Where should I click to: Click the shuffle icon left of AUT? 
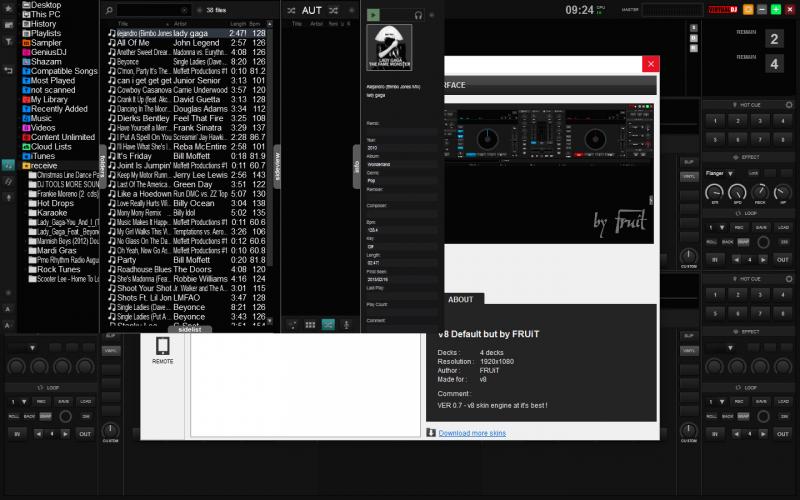point(291,10)
